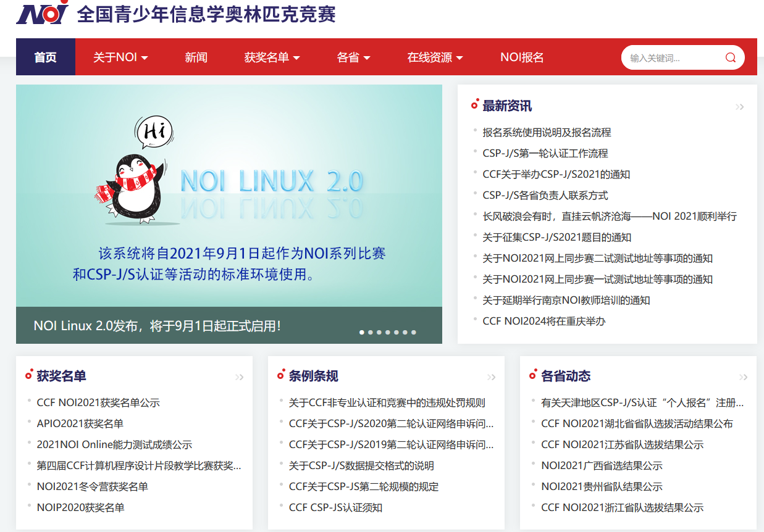Open NOI2021广西省选结果公示
The height and width of the screenshot is (532, 764).
(x=602, y=466)
